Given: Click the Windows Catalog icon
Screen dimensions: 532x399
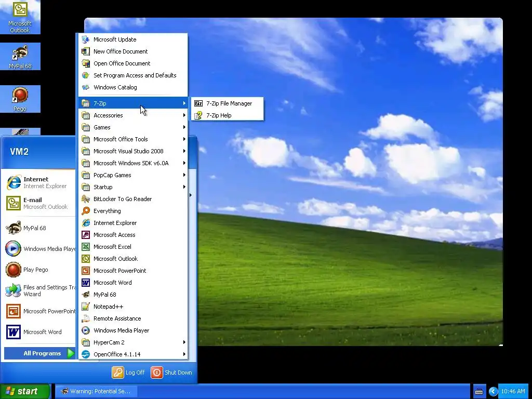Looking at the screenshot, I should [x=86, y=87].
